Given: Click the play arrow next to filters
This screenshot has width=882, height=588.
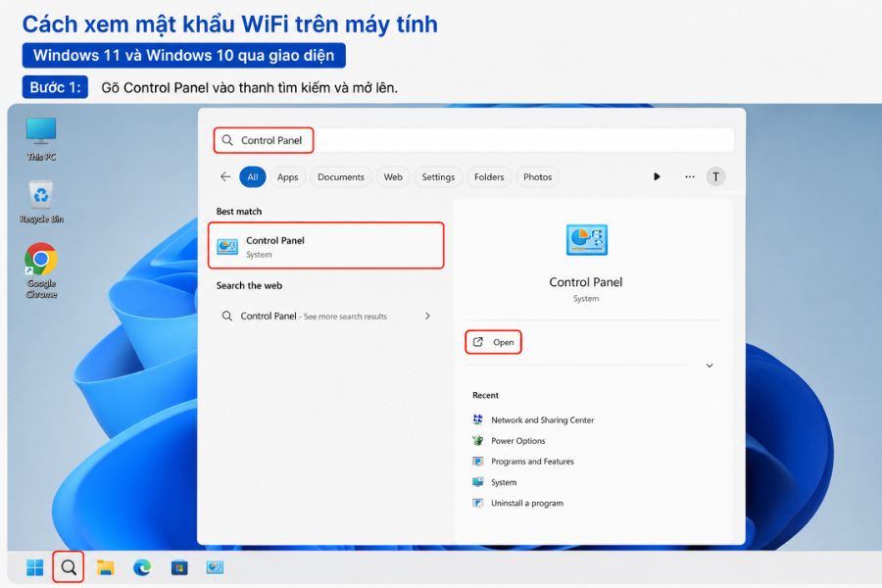Looking at the screenshot, I should click(657, 176).
